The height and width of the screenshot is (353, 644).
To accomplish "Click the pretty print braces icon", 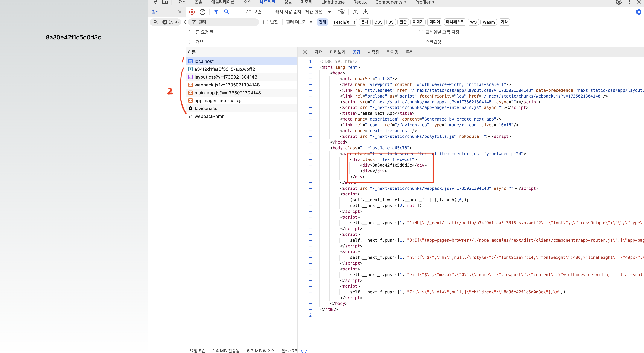I will point(304,350).
